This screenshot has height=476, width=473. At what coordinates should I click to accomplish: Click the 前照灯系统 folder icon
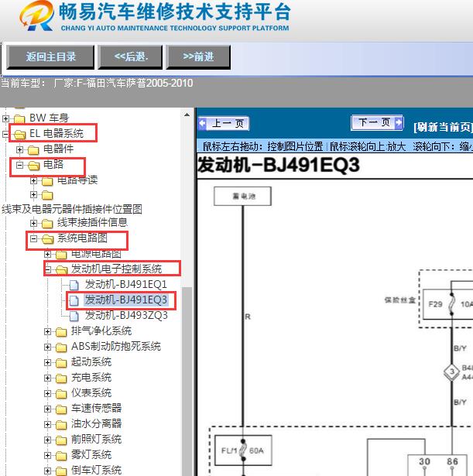(61, 440)
